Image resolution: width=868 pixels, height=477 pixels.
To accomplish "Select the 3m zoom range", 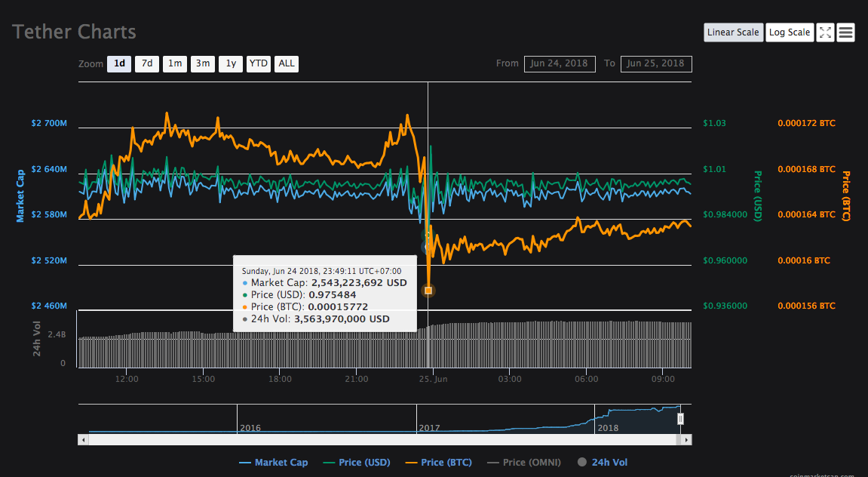I will click(203, 63).
